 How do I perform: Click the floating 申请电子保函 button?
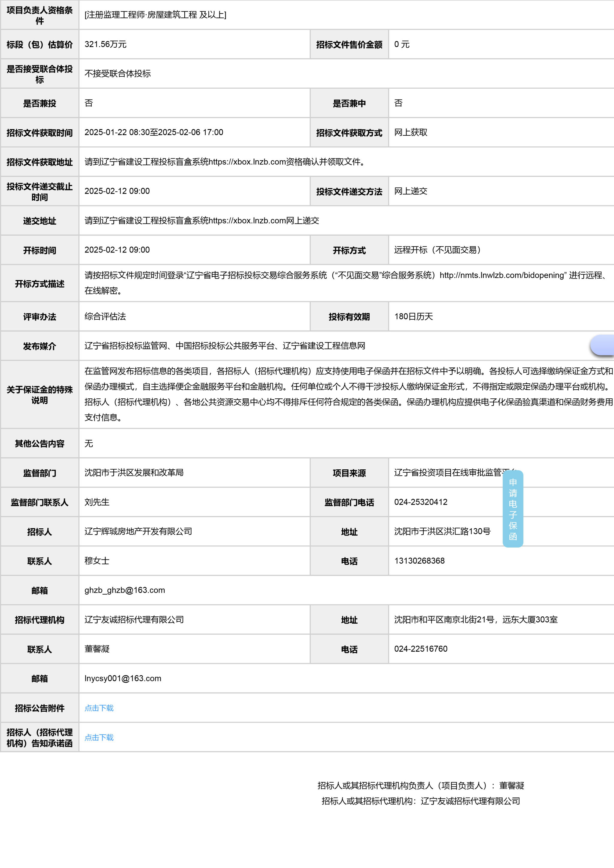pos(513,509)
